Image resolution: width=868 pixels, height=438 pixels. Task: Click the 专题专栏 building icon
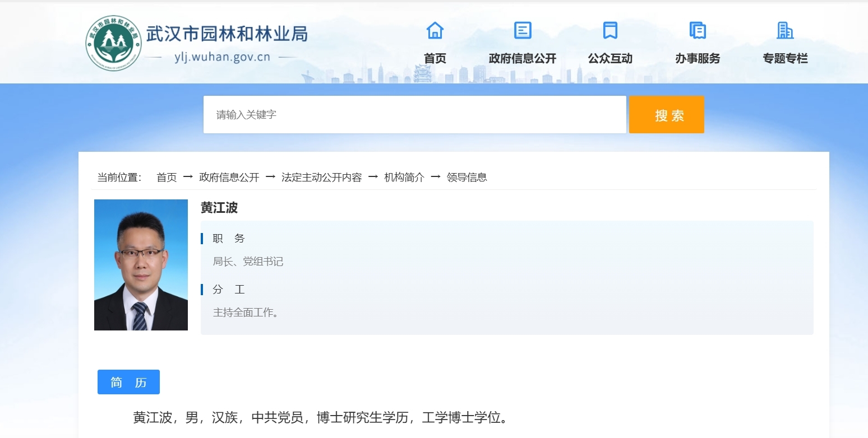tap(784, 30)
